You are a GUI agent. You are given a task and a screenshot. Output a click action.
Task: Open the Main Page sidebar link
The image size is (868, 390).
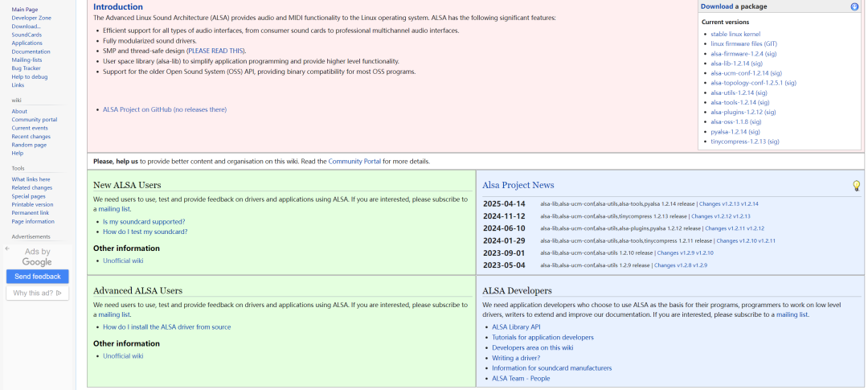tap(24, 10)
